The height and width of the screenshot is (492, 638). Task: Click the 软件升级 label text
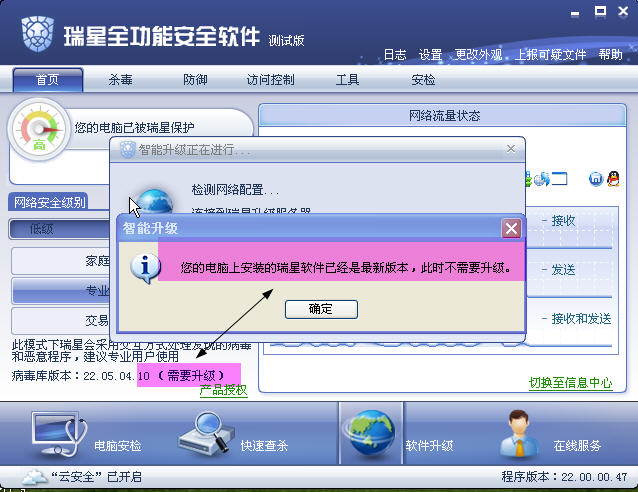[x=429, y=446]
